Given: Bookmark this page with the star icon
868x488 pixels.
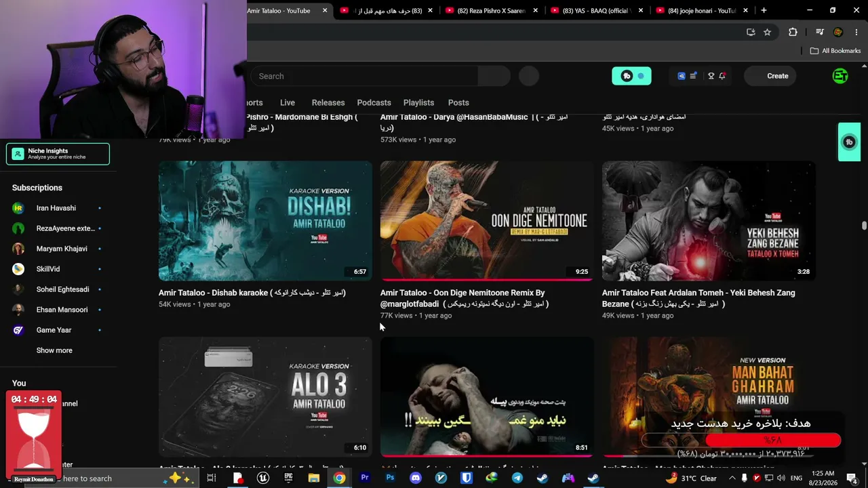Looking at the screenshot, I should 767,32.
